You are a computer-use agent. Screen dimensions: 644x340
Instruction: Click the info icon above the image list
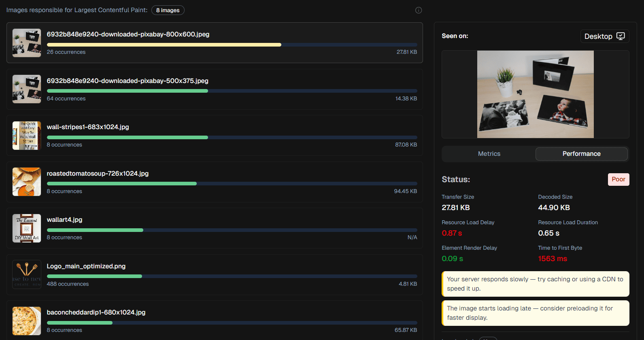[419, 10]
